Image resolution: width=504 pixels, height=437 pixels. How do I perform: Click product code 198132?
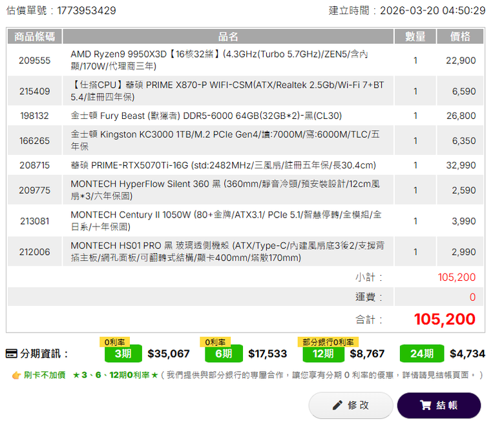point(35,116)
